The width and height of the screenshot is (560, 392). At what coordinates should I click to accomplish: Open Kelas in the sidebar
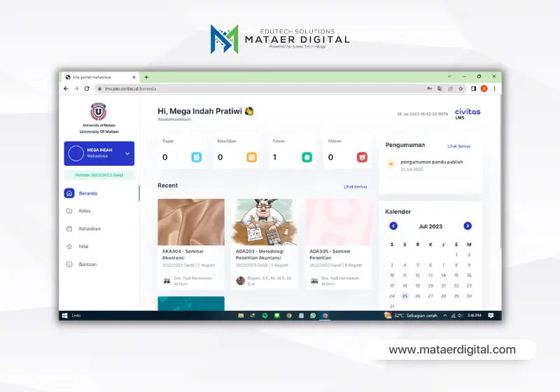(x=85, y=211)
